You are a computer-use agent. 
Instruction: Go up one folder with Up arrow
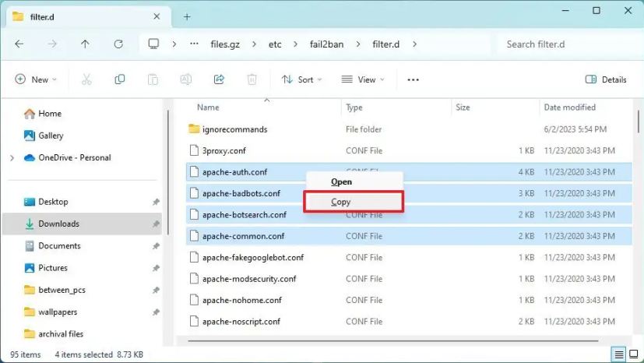click(85, 44)
